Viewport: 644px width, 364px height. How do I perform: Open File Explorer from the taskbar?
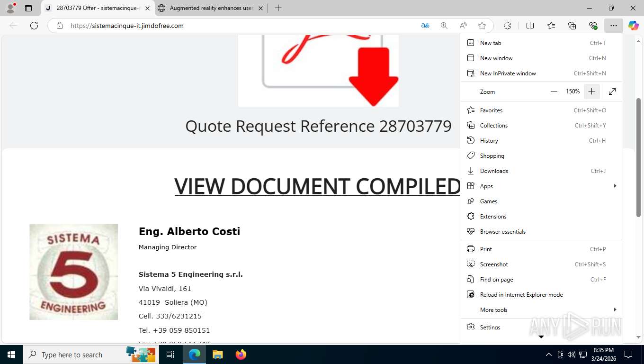217,355
